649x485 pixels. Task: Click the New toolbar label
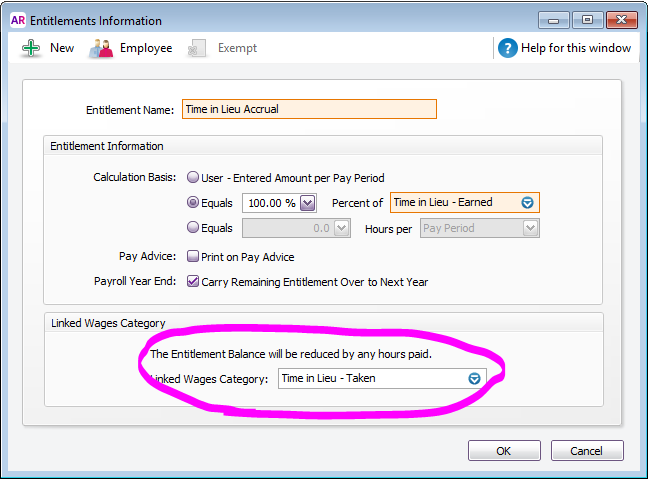(x=62, y=48)
